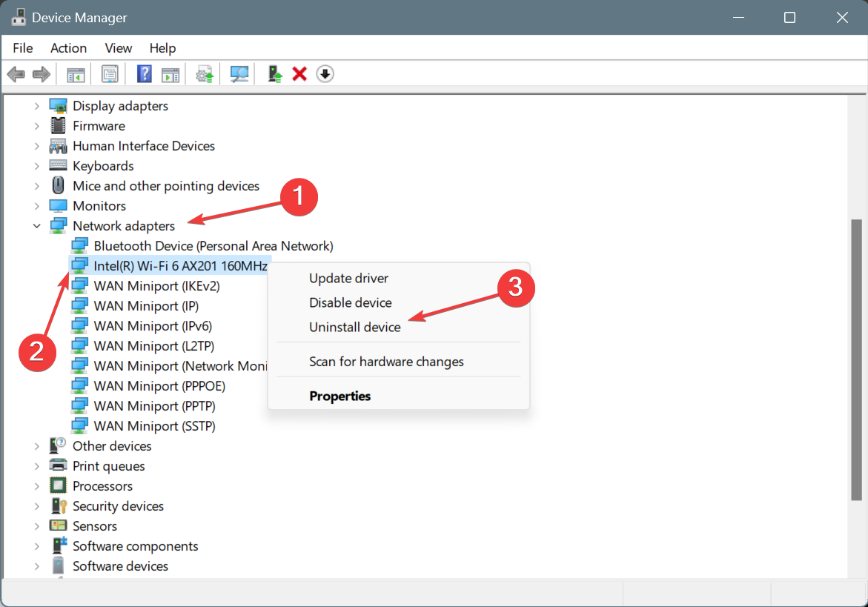868x607 pixels.
Task: Expand the Human Interface Devices node
Action: (x=36, y=146)
